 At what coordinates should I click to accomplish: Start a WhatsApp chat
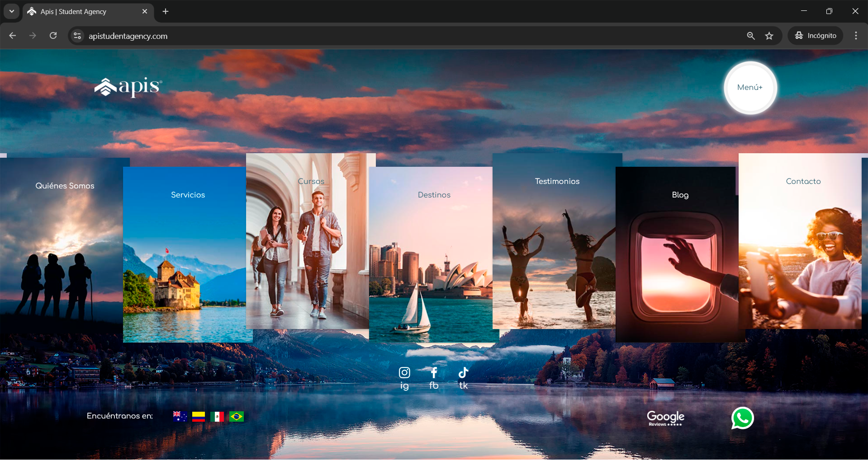point(742,418)
